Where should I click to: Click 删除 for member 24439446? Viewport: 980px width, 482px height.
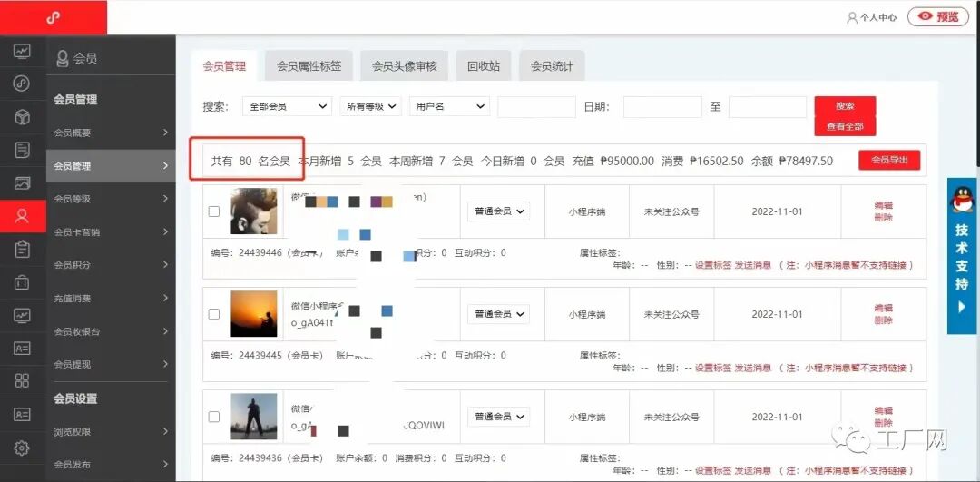tap(884, 218)
